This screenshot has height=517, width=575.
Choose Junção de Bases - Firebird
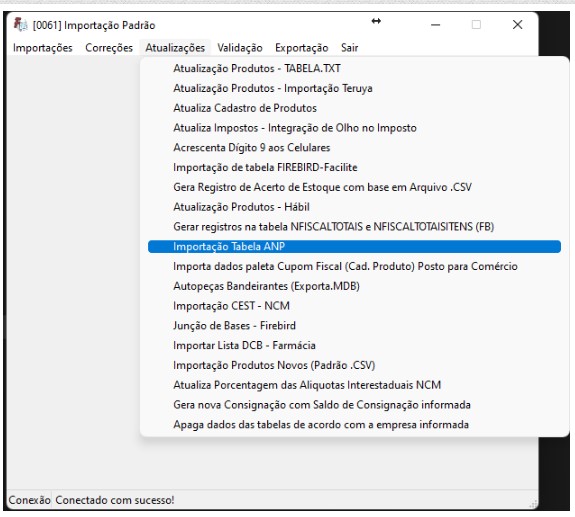coord(354,326)
